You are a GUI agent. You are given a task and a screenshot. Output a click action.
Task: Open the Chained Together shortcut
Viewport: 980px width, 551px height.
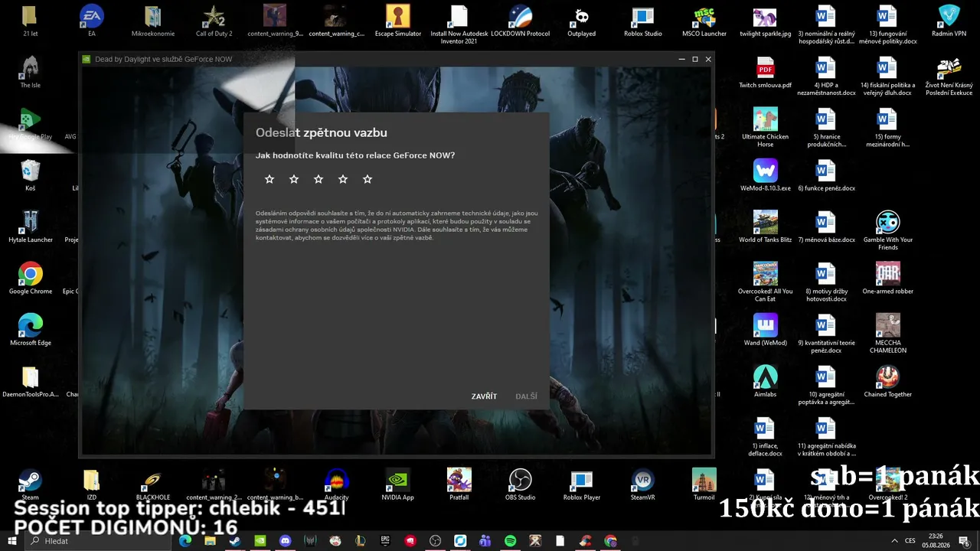888,381
